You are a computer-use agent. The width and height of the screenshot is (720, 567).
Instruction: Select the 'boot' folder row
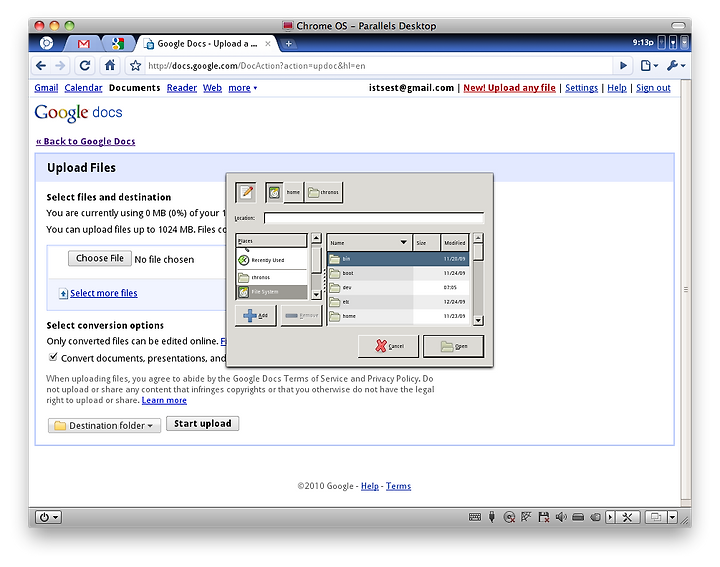point(398,273)
